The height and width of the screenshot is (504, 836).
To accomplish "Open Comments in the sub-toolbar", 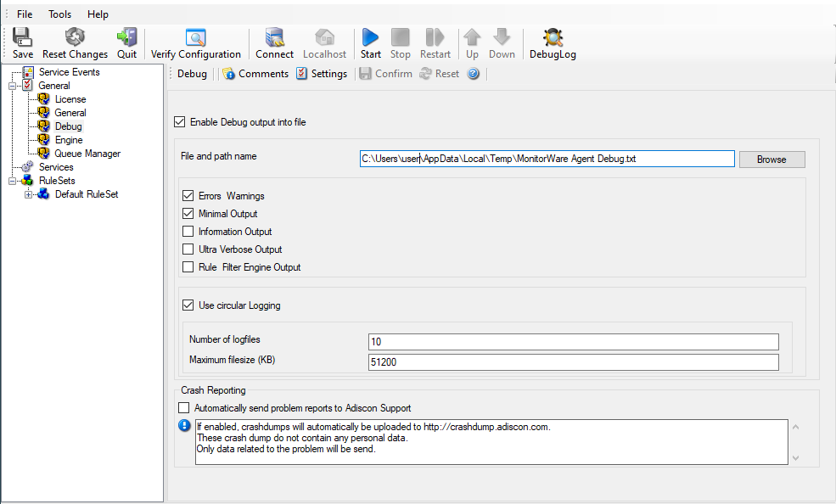I will point(255,74).
